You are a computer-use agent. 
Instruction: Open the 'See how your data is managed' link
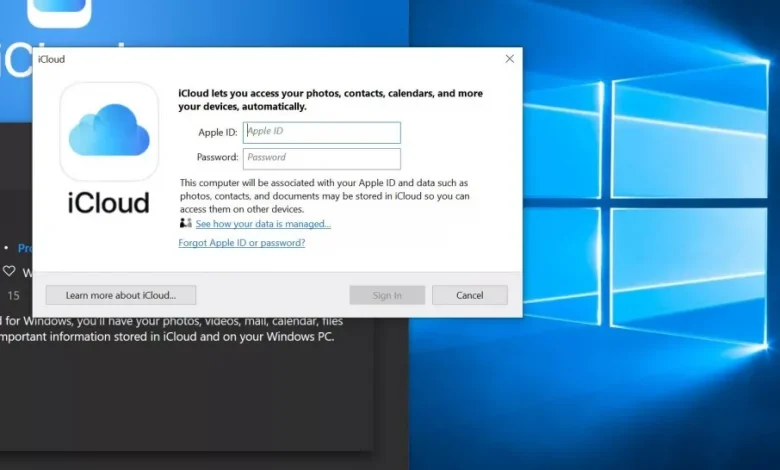click(263, 224)
